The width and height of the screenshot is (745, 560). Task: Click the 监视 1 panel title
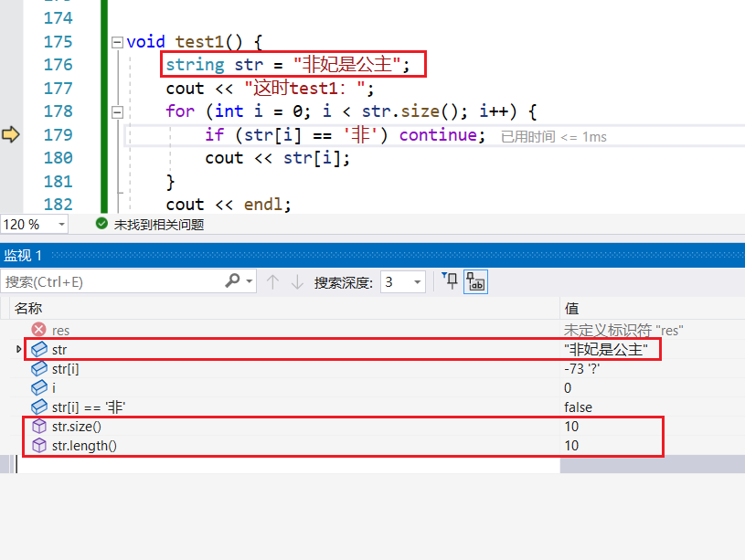tap(23, 256)
